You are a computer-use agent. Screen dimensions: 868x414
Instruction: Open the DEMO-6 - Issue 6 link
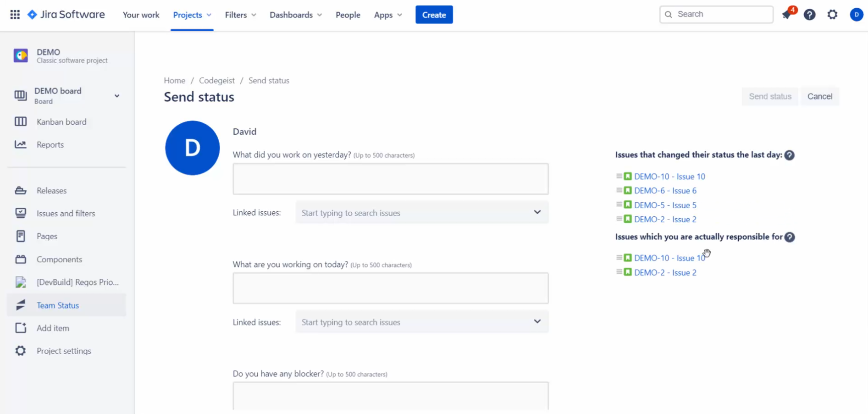[665, 191]
